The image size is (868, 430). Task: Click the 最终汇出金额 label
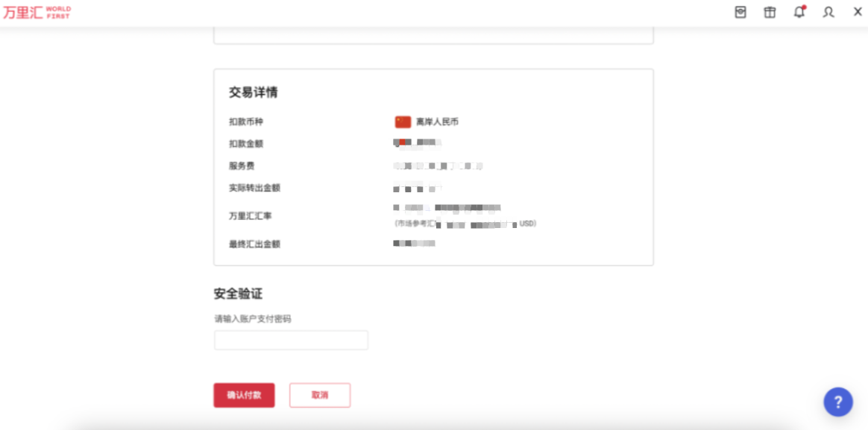click(x=254, y=244)
